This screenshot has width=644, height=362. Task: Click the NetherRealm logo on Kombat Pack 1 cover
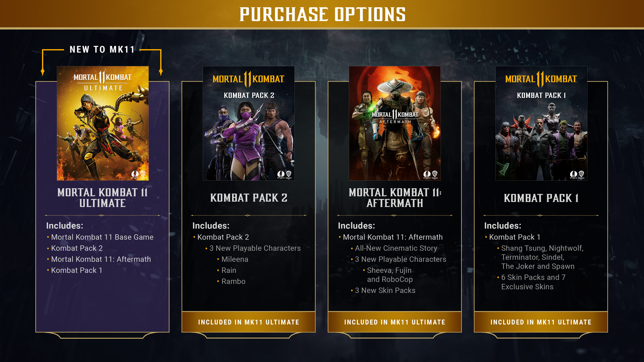click(x=573, y=174)
